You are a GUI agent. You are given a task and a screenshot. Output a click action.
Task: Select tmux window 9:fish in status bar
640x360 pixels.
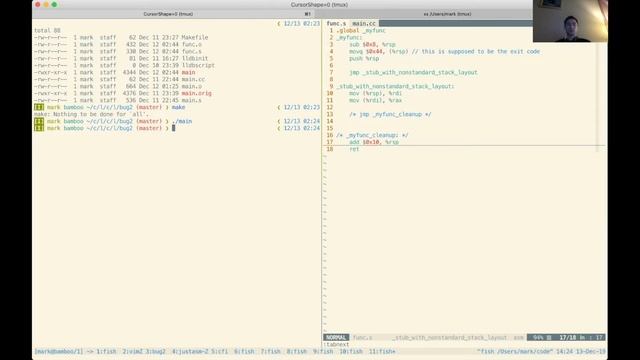coord(323,351)
